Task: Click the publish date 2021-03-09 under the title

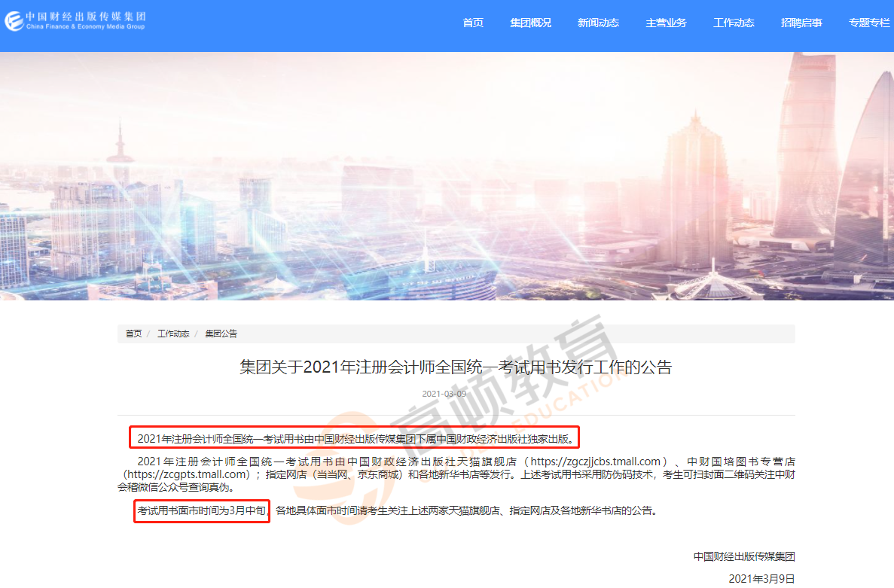Action: coord(444,394)
